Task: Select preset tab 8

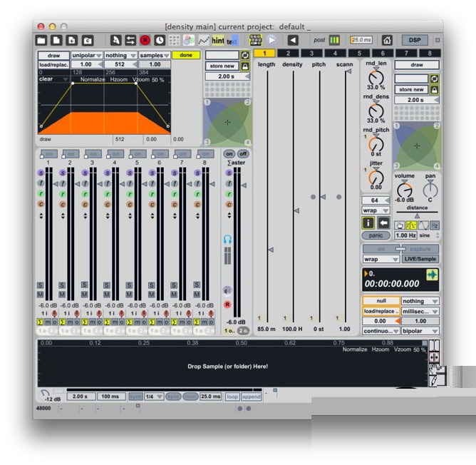Action: click(430, 53)
